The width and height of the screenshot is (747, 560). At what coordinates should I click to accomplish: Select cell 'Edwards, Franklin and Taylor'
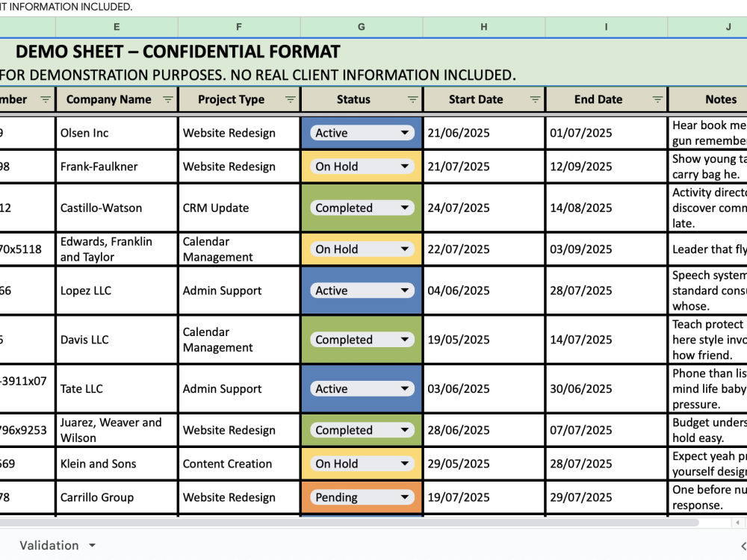(117, 249)
